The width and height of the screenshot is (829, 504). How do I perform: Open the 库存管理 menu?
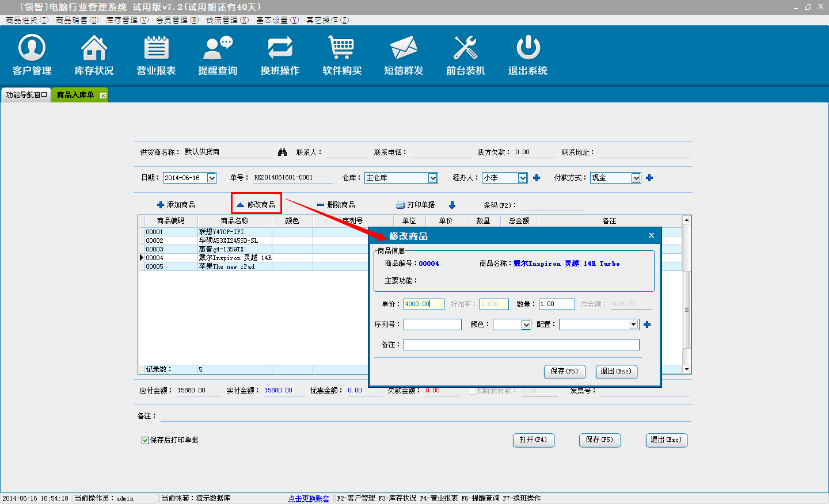coord(127,20)
